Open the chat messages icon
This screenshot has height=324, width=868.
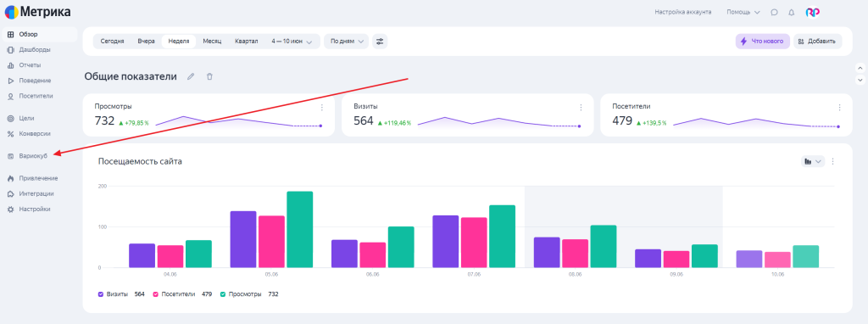pyautogui.click(x=775, y=12)
